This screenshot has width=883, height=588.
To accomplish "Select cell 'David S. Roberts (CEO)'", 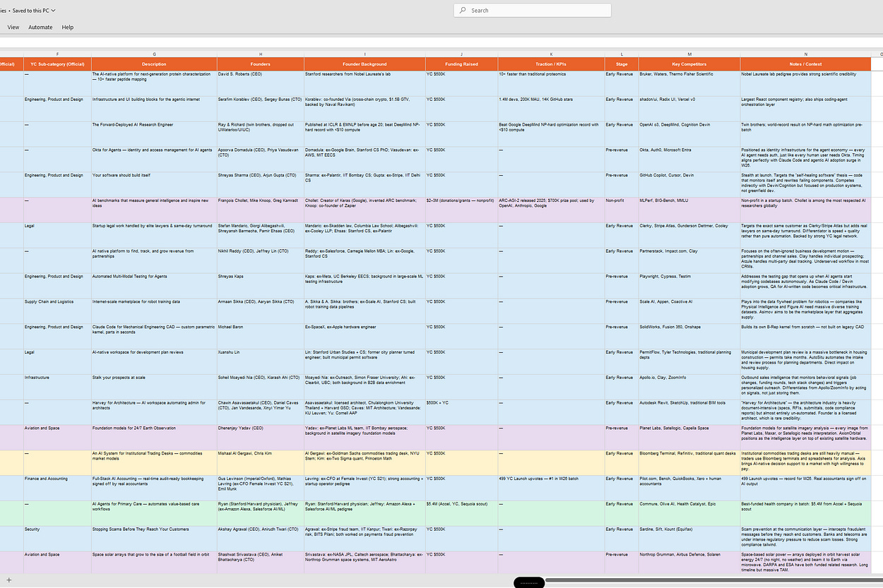I will 261,83.
